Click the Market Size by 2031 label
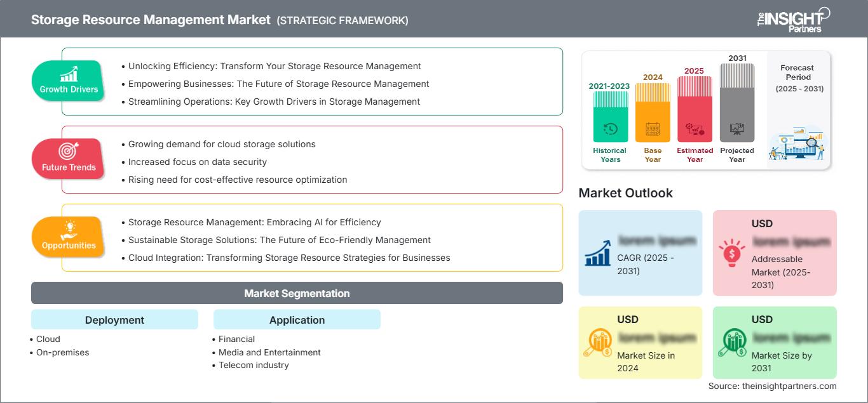 [782, 362]
